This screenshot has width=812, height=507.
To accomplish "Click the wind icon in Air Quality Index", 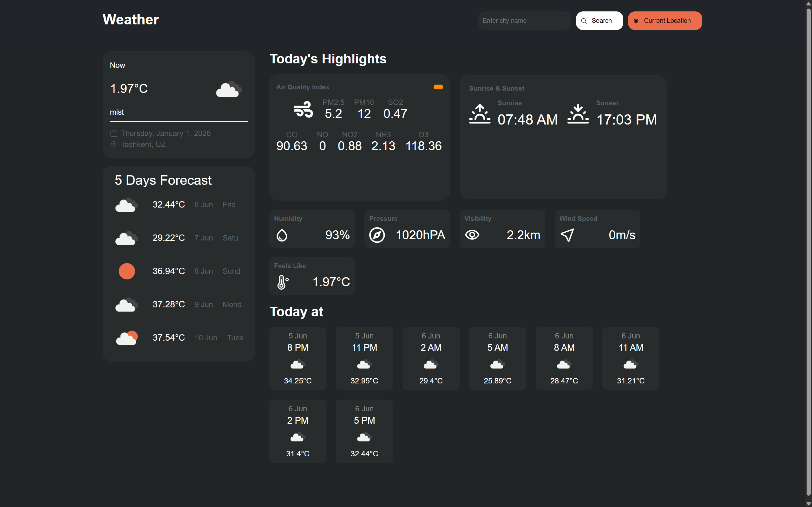I will pyautogui.click(x=303, y=109).
